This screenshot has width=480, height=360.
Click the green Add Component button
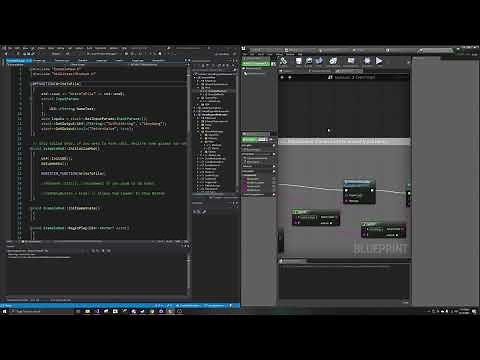256,63
